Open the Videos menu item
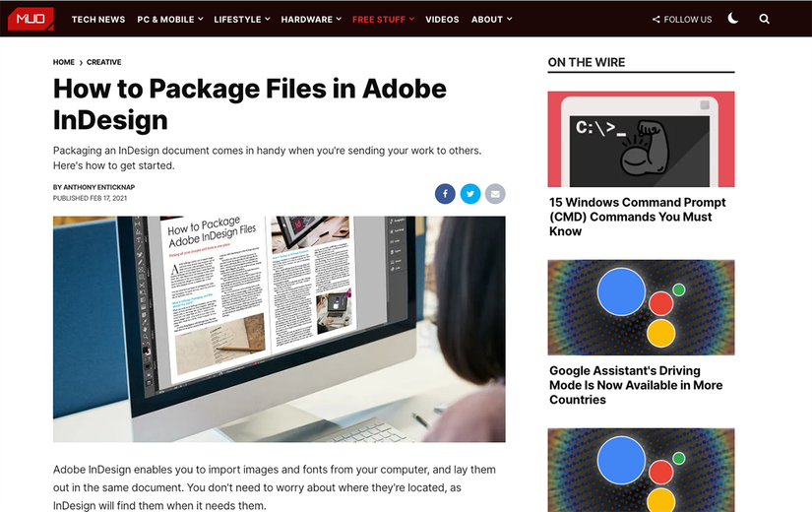This screenshot has height=512, width=812. (x=442, y=19)
